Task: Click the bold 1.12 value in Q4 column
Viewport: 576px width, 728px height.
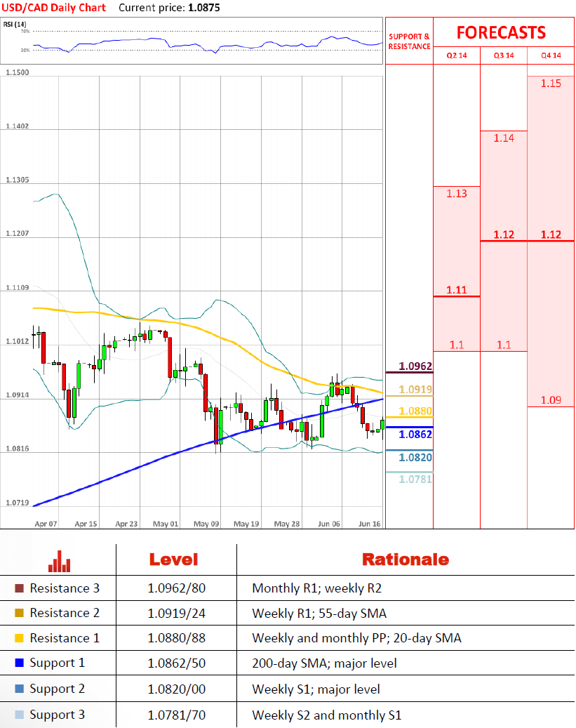Action: [551, 234]
